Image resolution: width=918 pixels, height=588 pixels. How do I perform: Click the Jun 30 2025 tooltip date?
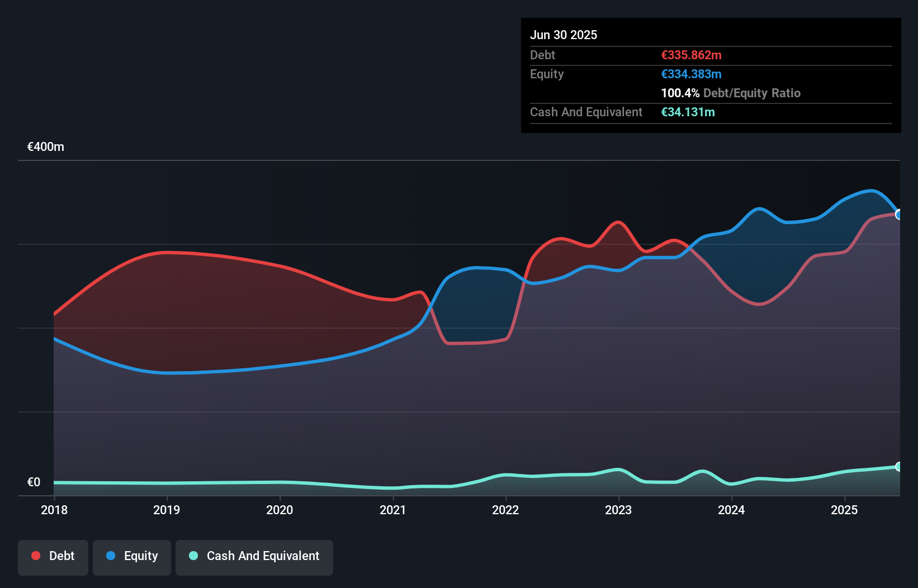[564, 35]
